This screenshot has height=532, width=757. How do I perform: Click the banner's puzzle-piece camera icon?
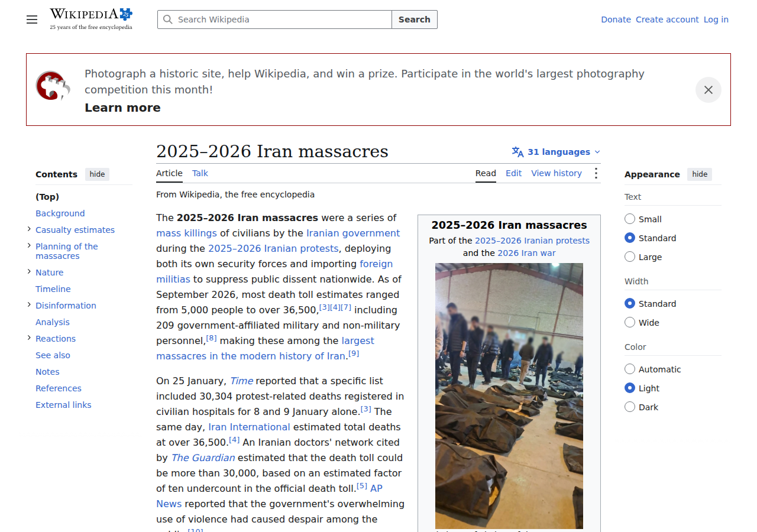point(53,86)
